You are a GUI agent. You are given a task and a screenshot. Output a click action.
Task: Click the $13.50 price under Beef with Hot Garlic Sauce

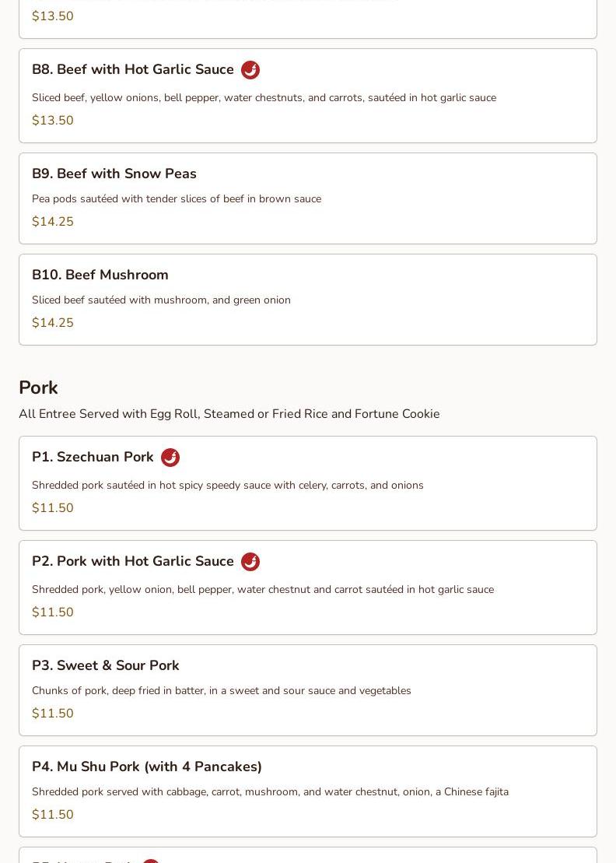pos(53,121)
